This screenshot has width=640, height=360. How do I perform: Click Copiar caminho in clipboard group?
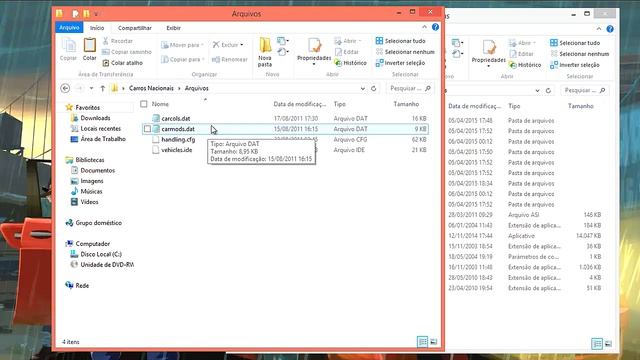pyautogui.click(x=127, y=52)
